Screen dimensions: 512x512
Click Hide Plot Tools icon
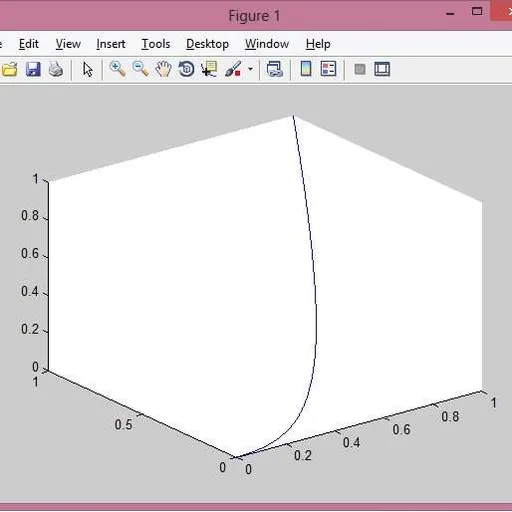(x=360, y=70)
